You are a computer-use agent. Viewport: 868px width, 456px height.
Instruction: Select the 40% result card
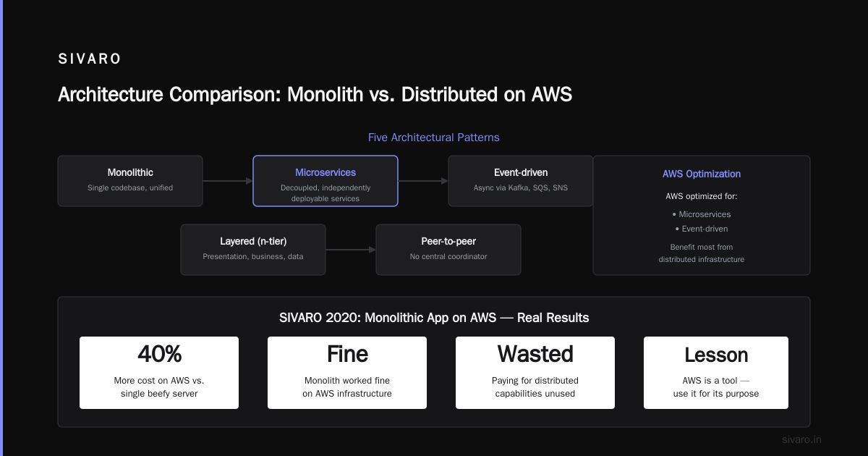coord(159,373)
